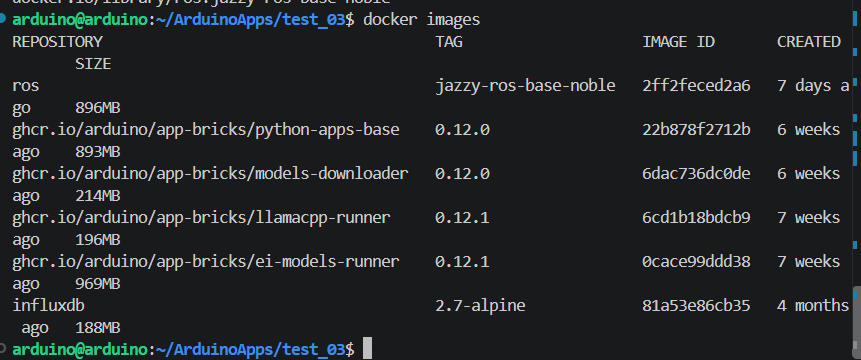Screen dimensions: 861x360
Task: Click the jazzy-ros-base-noble tag
Action: coord(525,86)
